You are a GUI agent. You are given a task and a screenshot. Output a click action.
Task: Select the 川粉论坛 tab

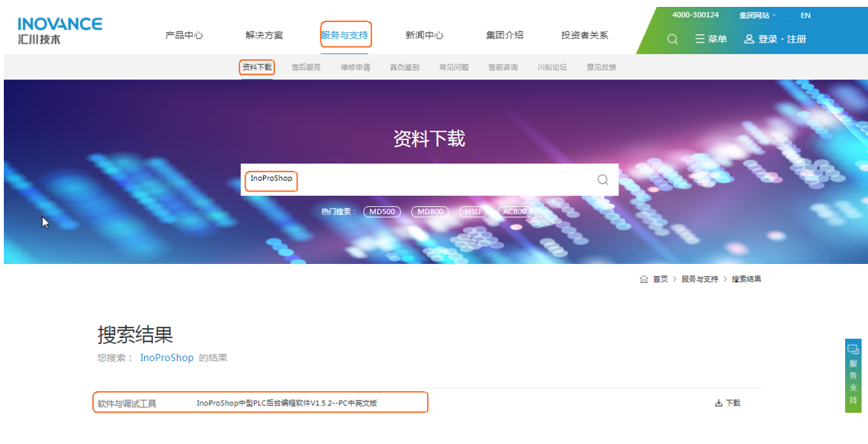(x=552, y=68)
